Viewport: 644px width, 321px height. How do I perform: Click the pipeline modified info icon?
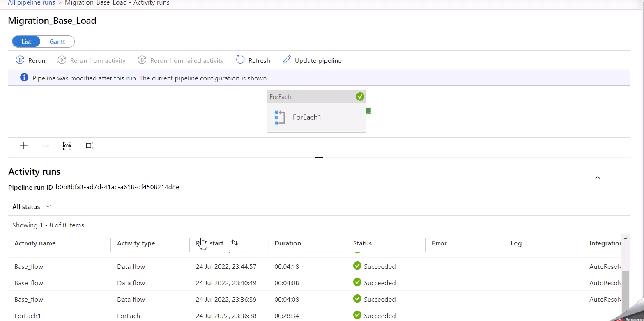[x=24, y=78]
